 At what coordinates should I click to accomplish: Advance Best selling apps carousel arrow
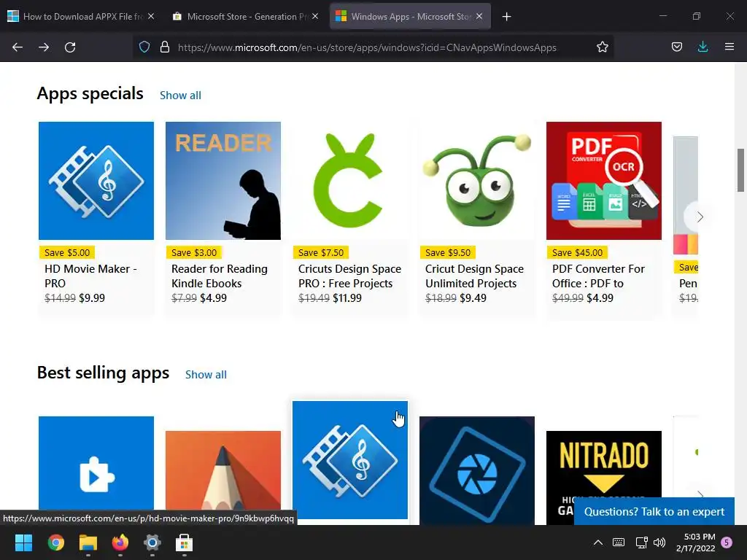[x=700, y=495]
